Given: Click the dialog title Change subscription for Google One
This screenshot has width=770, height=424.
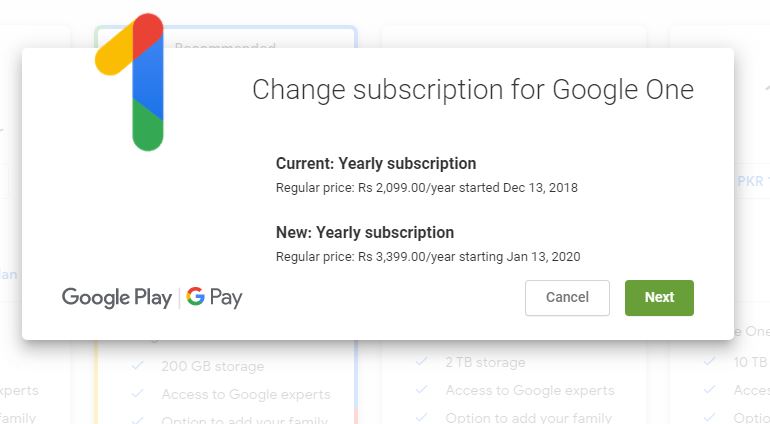Looking at the screenshot, I should (x=472, y=90).
